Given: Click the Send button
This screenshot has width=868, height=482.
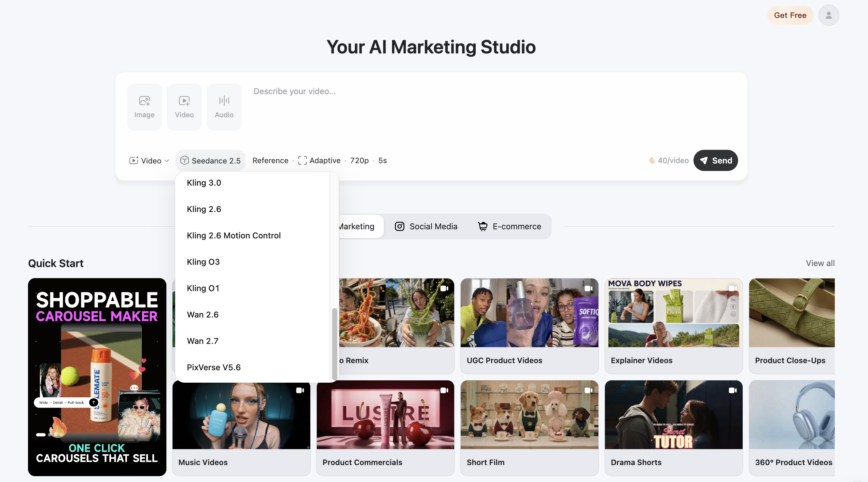Looking at the screenshot, I should point(716,161).
